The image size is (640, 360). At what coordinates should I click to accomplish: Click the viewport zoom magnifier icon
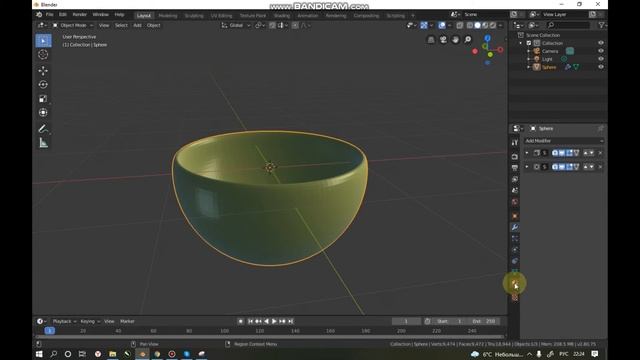click(468, 40)
